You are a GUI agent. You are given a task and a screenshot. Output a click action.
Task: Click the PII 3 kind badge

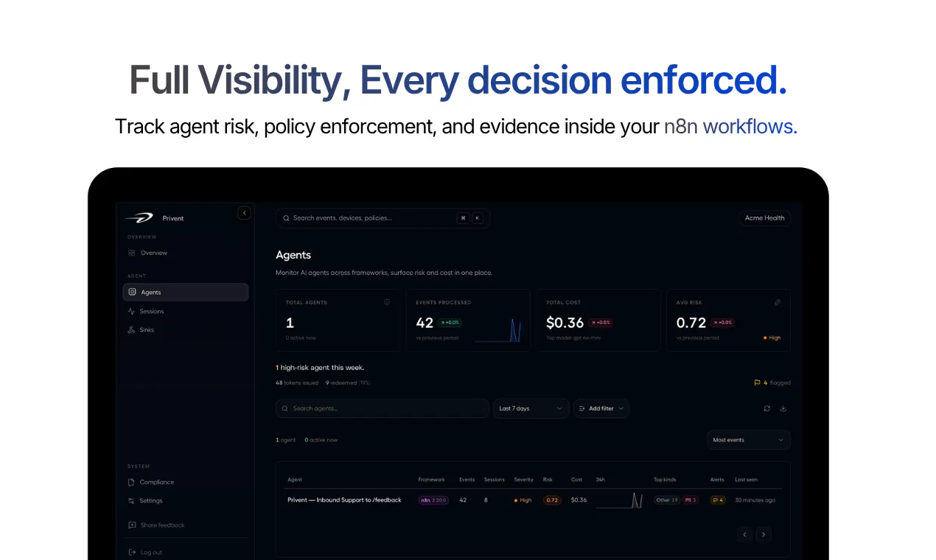[x=691, y=500]
